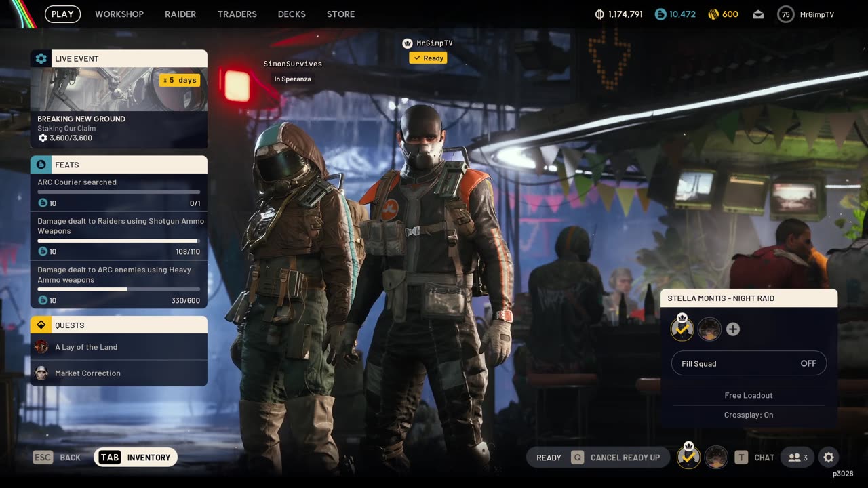Select the PLAY tab
The width and height of the screenshot is (868, 488).
click(62, 14)
